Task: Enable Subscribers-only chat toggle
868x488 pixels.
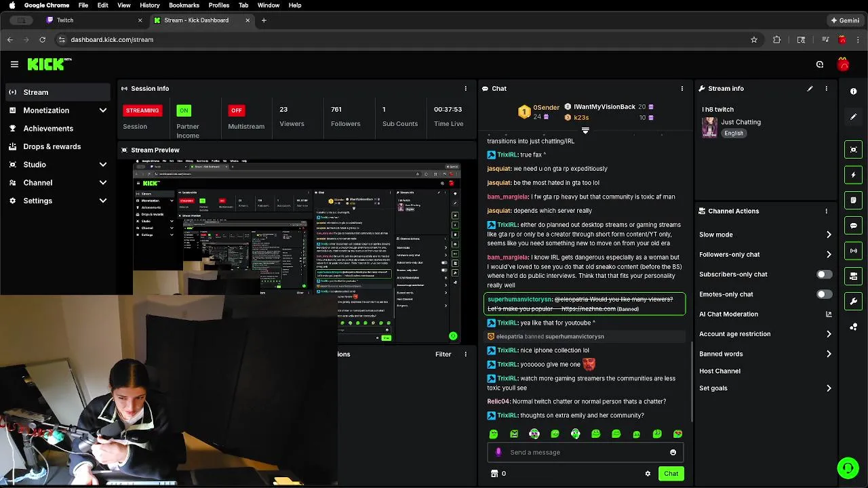Action: pyautogui.click(x=824, y=274)
